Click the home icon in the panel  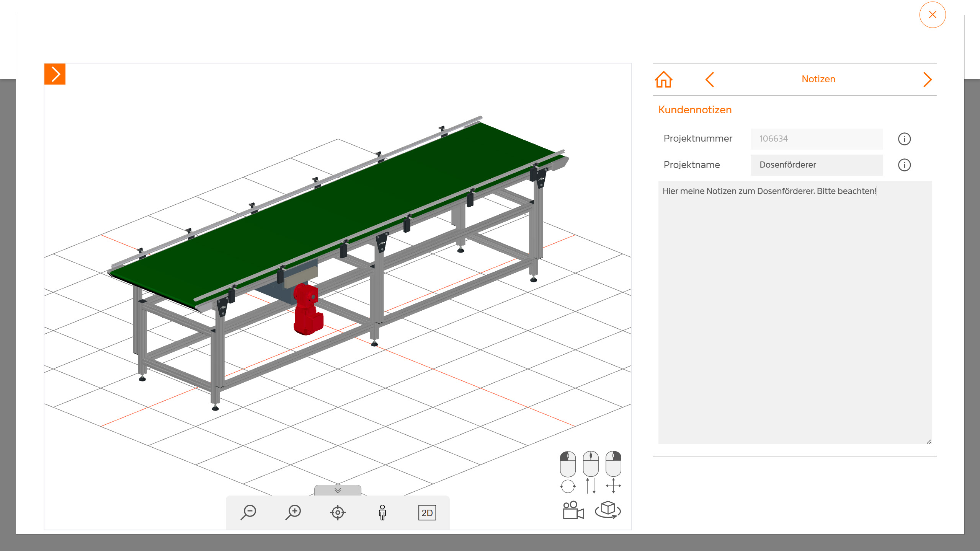tap(664, 80)
